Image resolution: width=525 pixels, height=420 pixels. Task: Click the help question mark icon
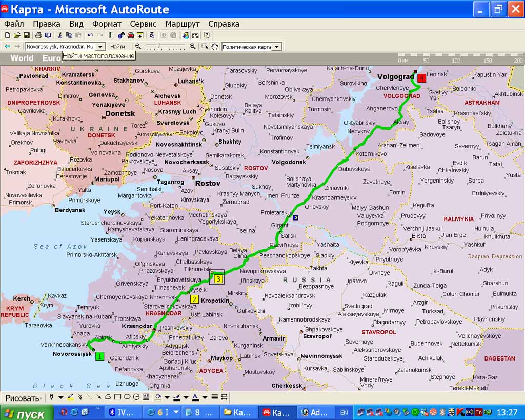pyautogui.click(x=206, y=35)
